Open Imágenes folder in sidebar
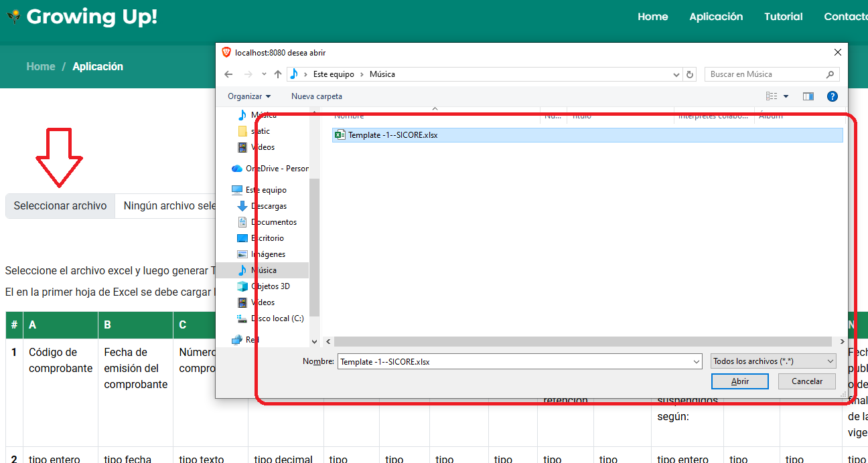 (x=262, y=254)
